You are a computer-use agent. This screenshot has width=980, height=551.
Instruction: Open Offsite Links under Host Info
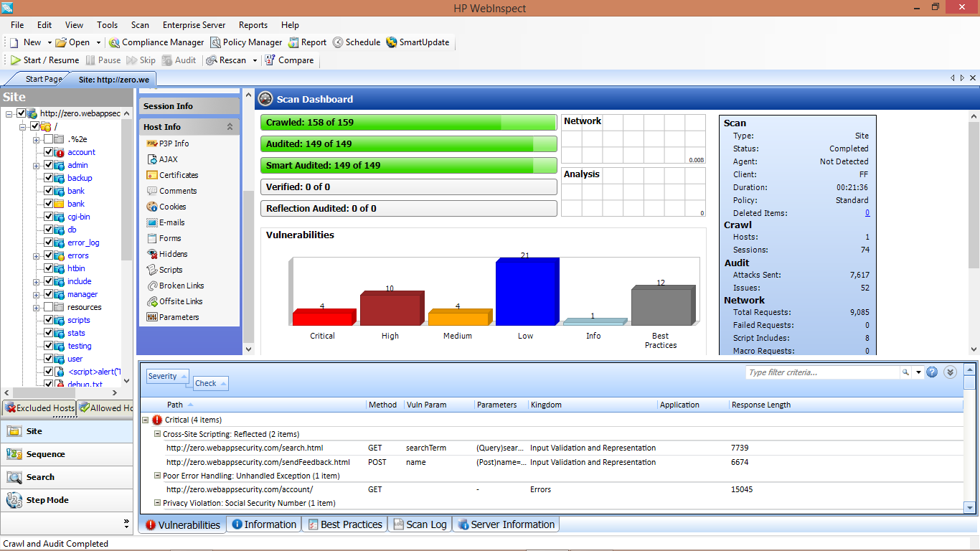point(175,301)
